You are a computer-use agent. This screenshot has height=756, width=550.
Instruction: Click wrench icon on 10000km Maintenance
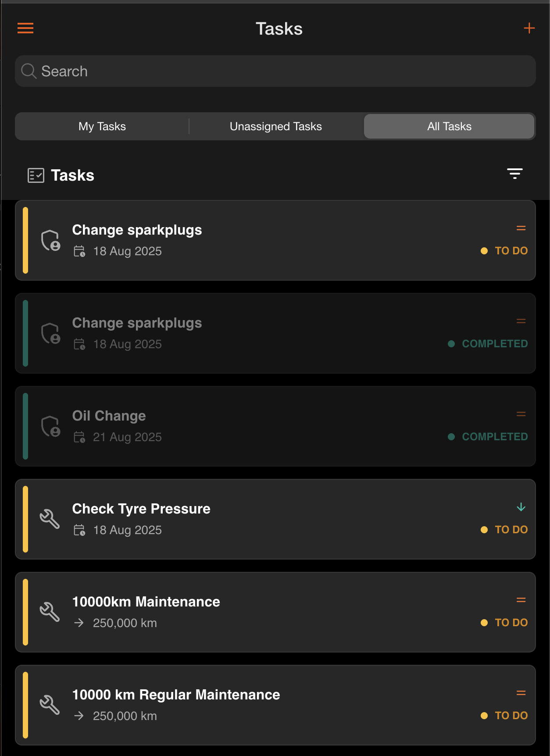50,612
